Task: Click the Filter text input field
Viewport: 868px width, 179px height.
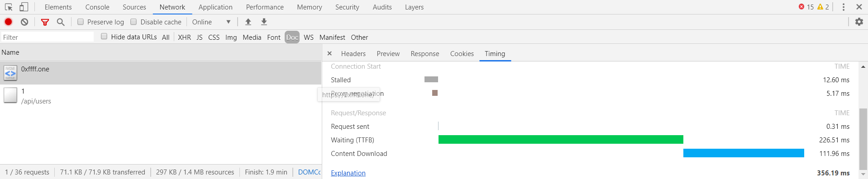Action: [x=48, y=37]
